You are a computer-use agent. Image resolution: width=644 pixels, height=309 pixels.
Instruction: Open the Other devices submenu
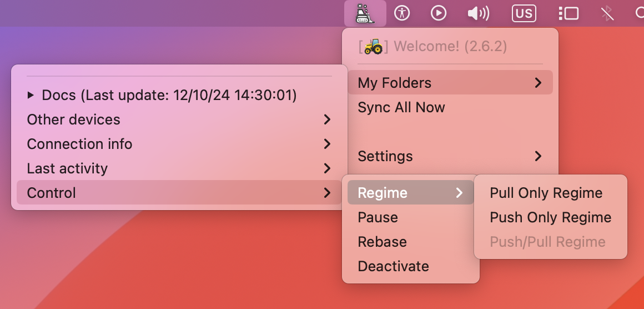click(179, 119)
